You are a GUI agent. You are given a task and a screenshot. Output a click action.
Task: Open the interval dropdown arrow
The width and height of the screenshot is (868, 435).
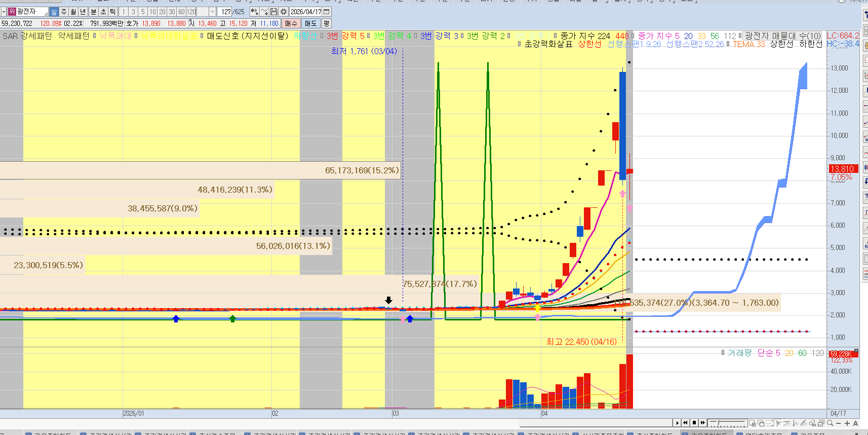tap(212, 12)
